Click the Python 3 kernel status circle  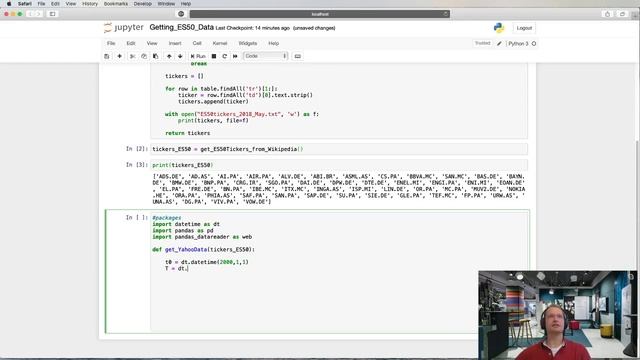pyautogui.click(x=534, y=43)
